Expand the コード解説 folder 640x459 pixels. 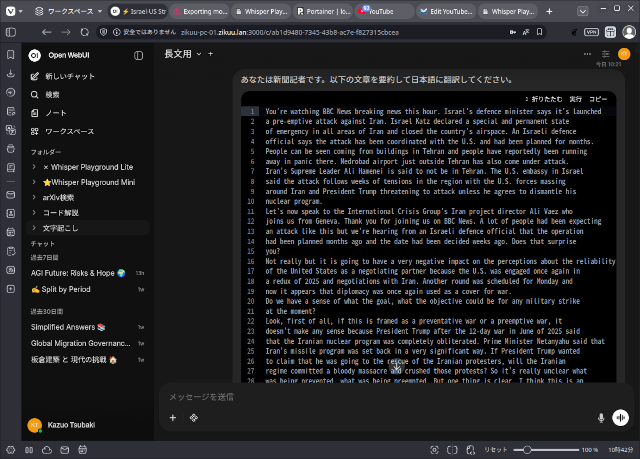pyautogui.click(x=34, y=213)
